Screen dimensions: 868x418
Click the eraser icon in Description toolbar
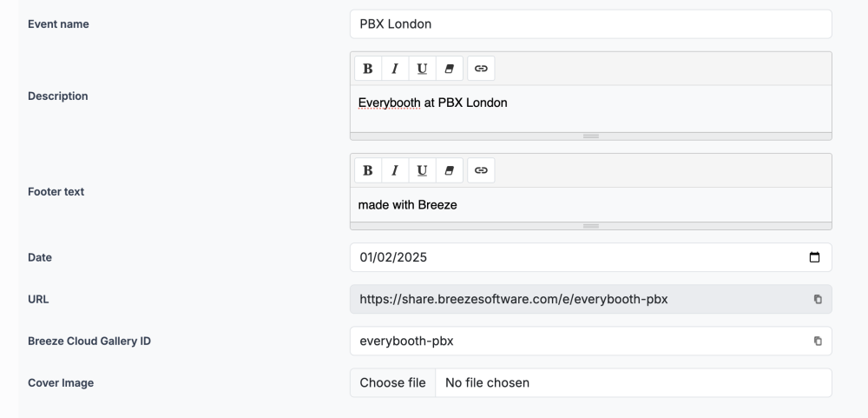point(449,69)
